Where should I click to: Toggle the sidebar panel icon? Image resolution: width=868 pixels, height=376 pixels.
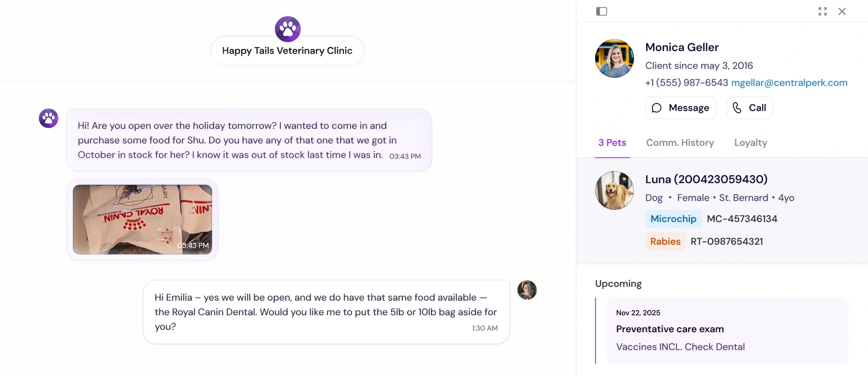pyautogui.click(x=601, y=11)
